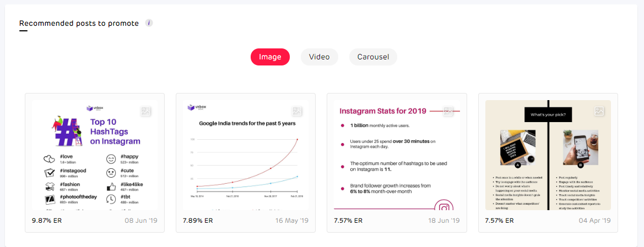Click image-type icon on Top 10 HashTags post
Viewport: 644px width, 247px height.
145,111
